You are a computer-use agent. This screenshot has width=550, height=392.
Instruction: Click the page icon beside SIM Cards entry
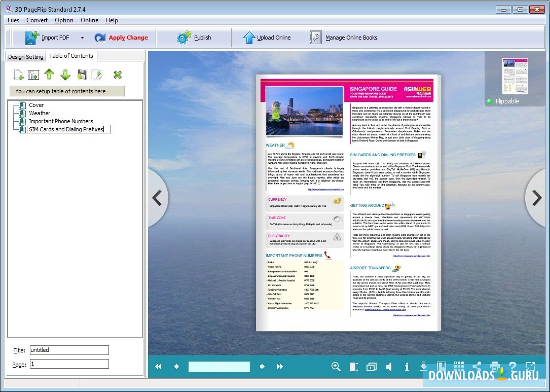pyautogui.click(x=22, y=129)
